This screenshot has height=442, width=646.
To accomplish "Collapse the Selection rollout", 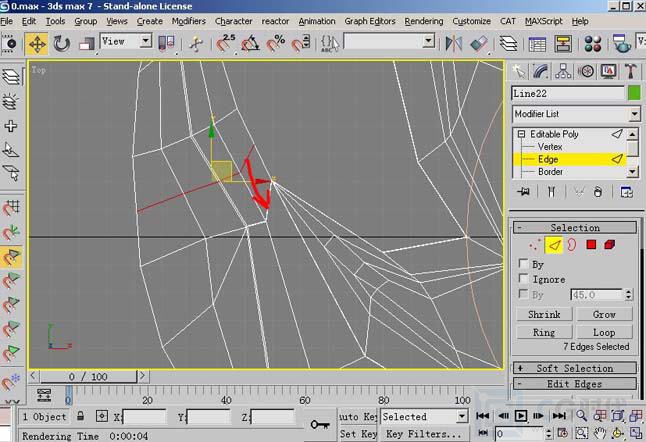I will click(x=575, y=227).
